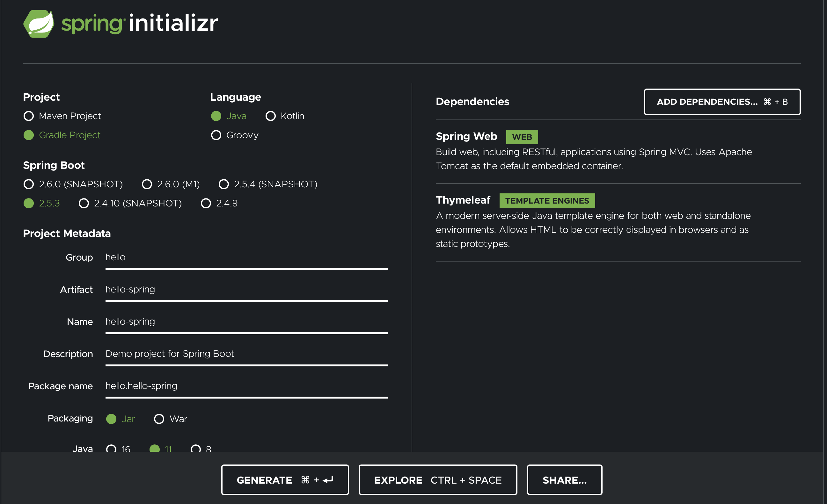
Task: Switch packaging to War
Action: [x=159, y=419]
